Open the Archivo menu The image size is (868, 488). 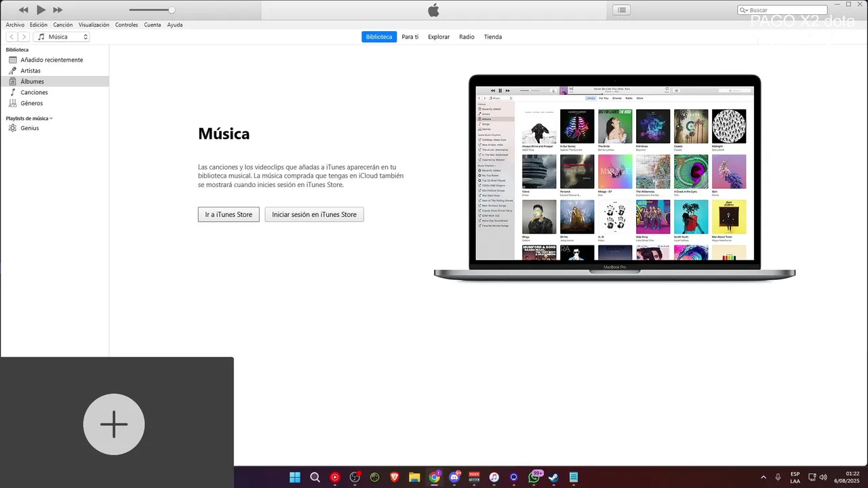(x=15, y=25)
